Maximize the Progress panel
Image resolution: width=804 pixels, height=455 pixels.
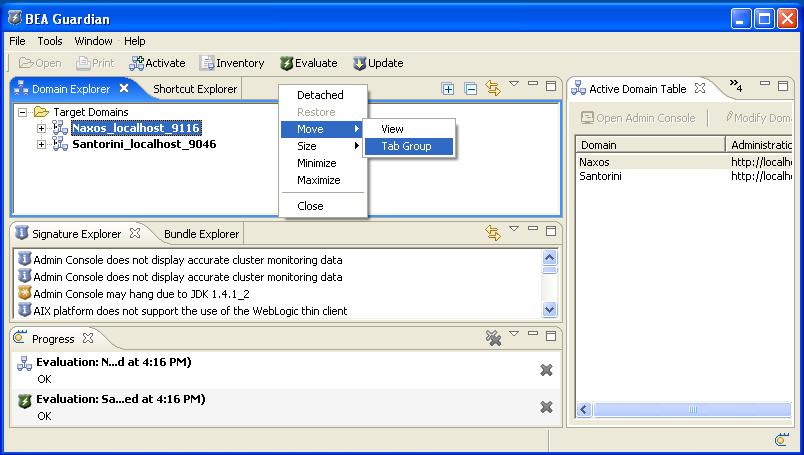pyautogui.click(x=551, y=336)
